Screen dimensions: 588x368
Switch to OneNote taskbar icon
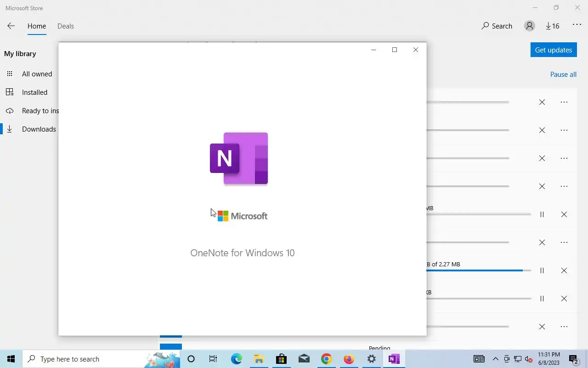click(394, 359)
